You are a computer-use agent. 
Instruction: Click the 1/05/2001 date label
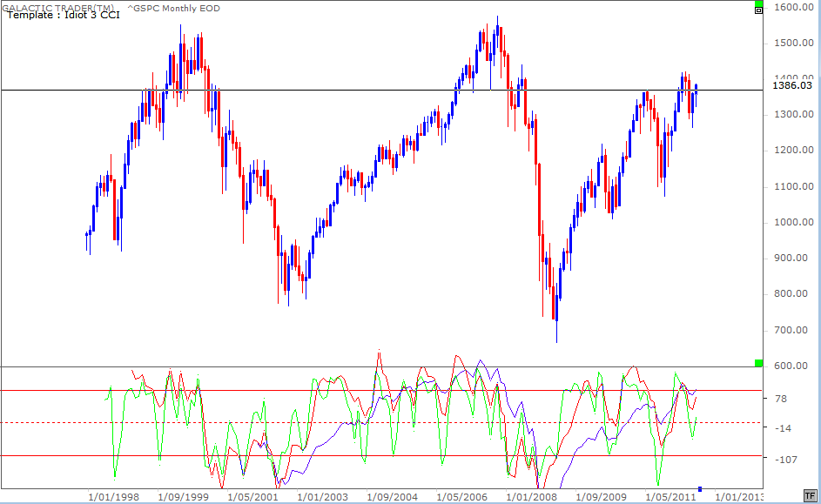click(x=252, y=497)
